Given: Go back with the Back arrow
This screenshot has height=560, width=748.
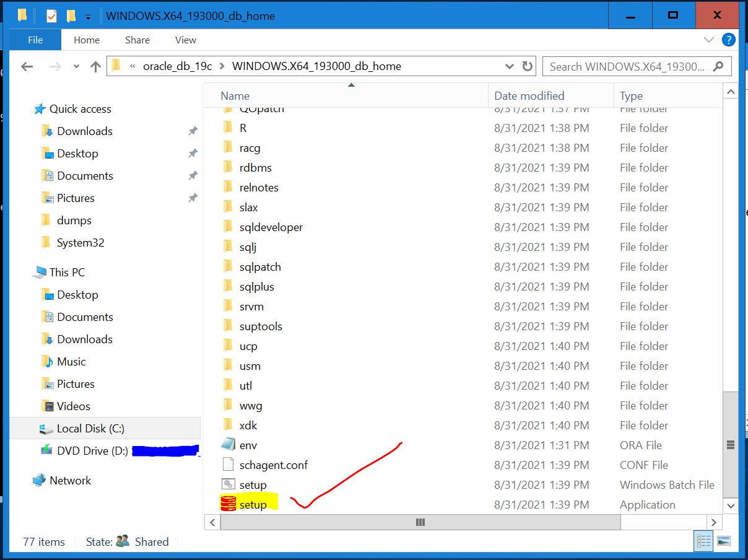Looking at the screenshot, I should point(27,66).
